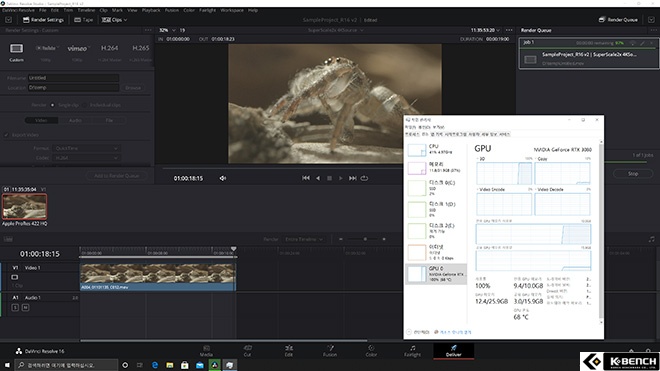
Task: Open the Codec dropdown showing H.264
Action: coord(86,158)
